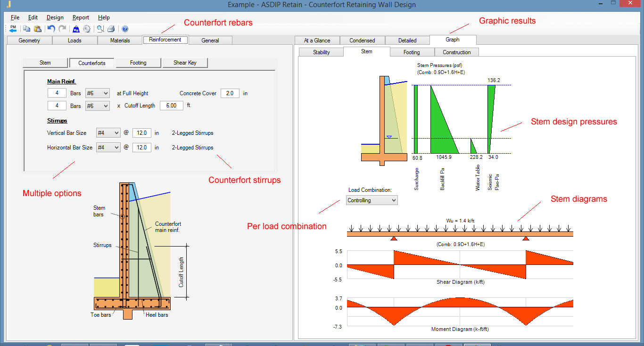
Task: Open print preview magnifier icon
Action: pos(100,29)
